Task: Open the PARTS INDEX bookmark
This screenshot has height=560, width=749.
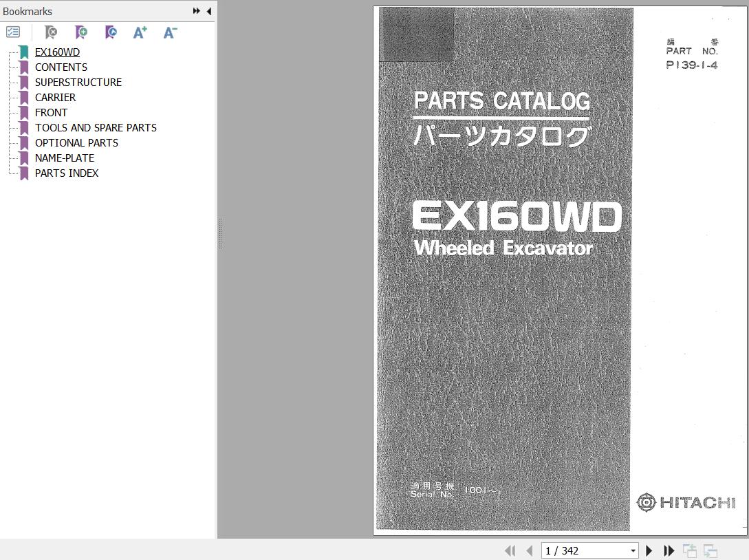Action: (x=67, y=173)
